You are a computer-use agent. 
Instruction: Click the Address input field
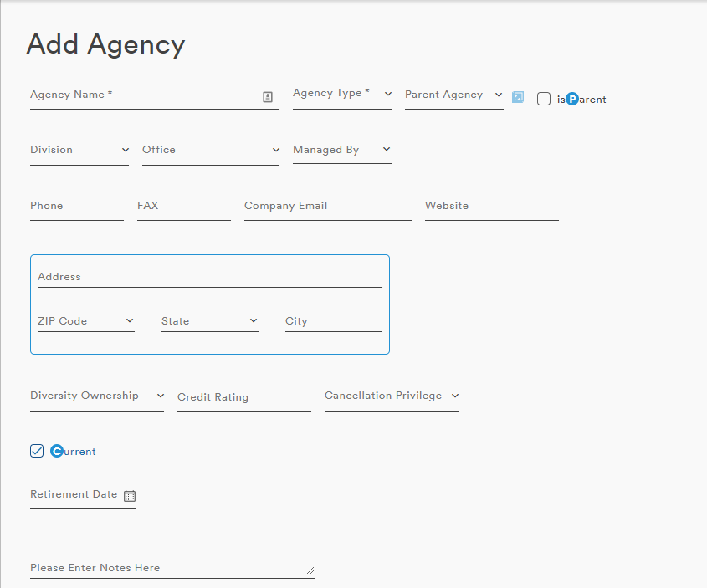[210, 277]
